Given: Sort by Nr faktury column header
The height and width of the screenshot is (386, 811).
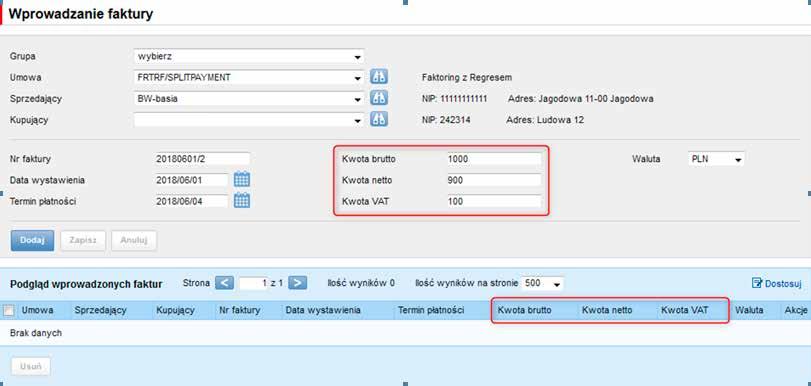Looking at the screenshot, I should tap(239, 310).
